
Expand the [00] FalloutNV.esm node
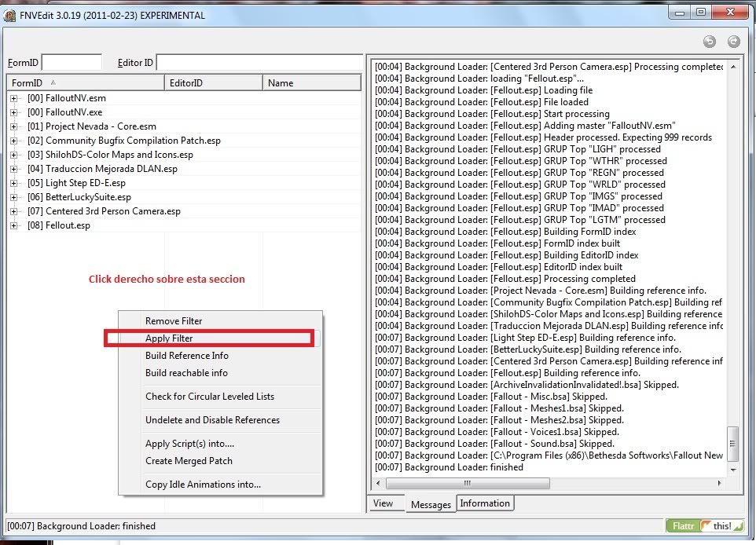click(x=14, y=98)
